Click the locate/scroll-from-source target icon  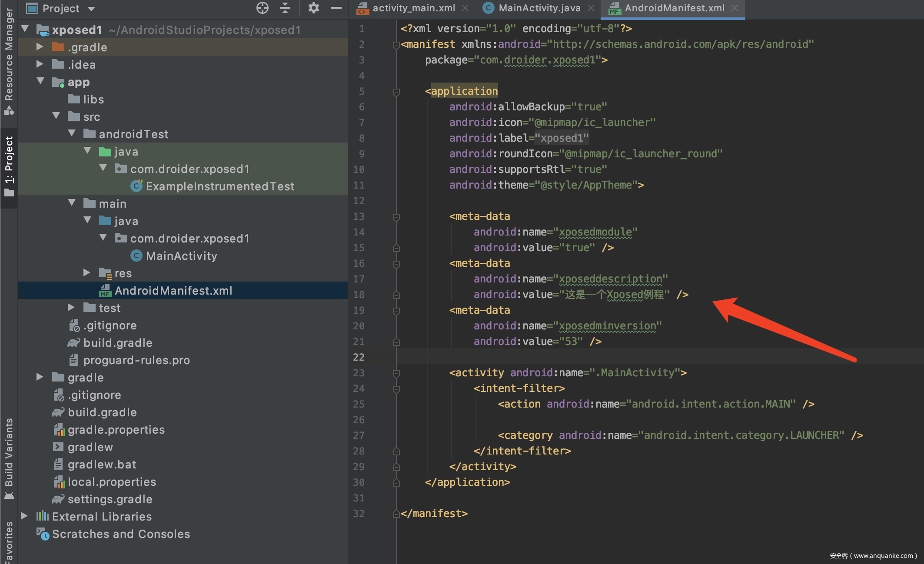coord(263,8)
